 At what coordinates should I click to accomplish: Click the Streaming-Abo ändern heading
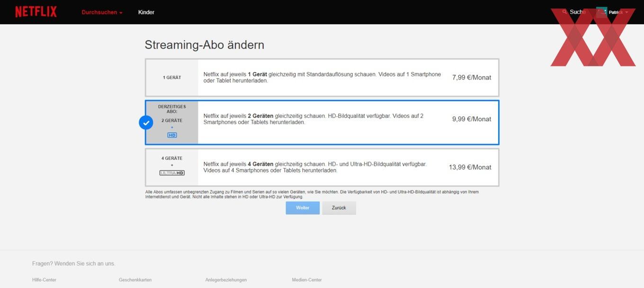[x=205, y=45]
